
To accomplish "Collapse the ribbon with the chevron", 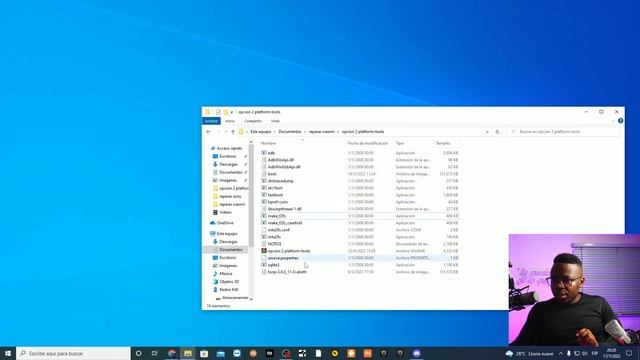I will point(613,121).
